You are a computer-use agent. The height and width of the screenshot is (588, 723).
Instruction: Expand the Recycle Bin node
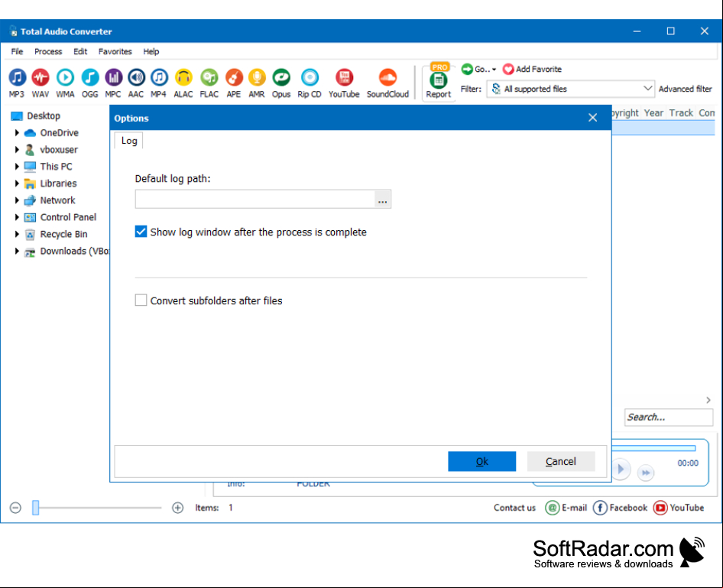click(17, 234)
